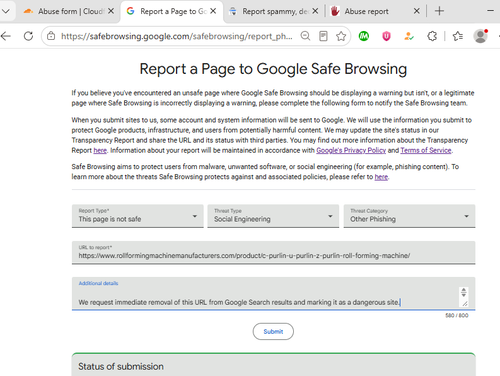
Task: Click the URL to report field
Action: click(x=273, y=252)
